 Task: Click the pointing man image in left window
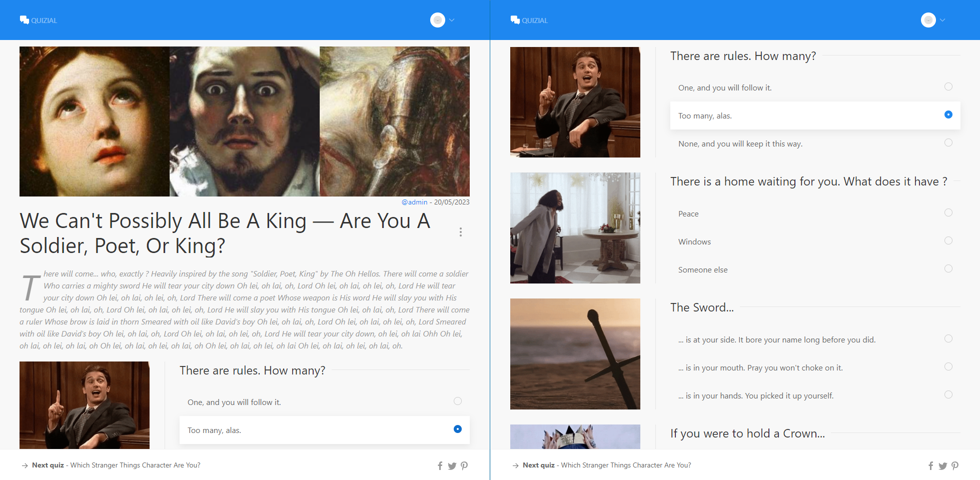pos(85,405)
